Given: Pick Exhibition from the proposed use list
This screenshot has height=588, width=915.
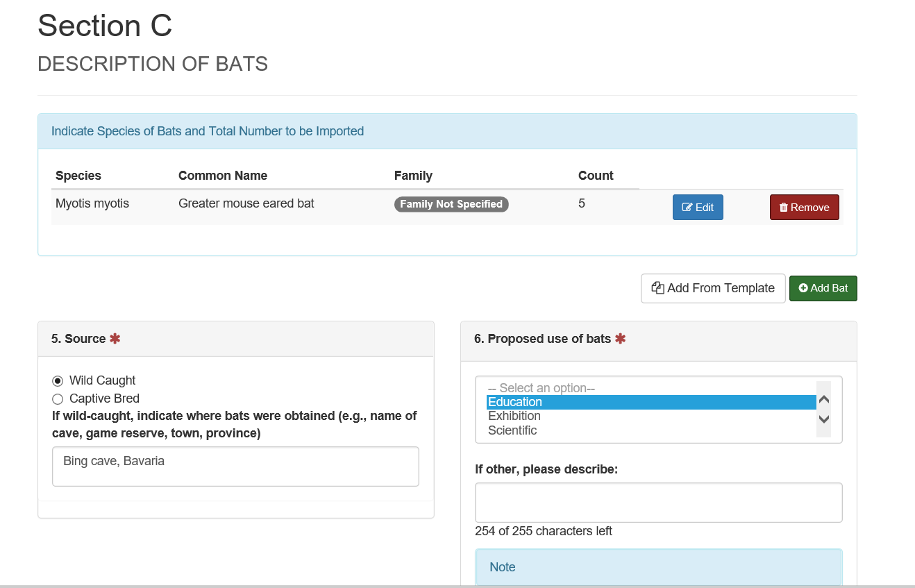Looking at the screenshot, I should point(514,416).
